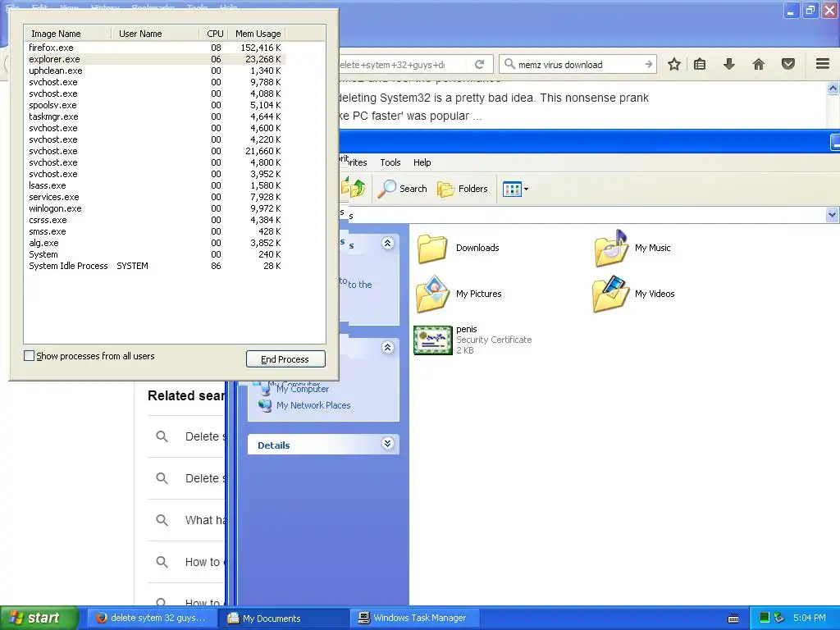Click the taskbar clock 5:04 PM
Image resolution: width=840 pixels, height=630 pixels.
(810, 618)
